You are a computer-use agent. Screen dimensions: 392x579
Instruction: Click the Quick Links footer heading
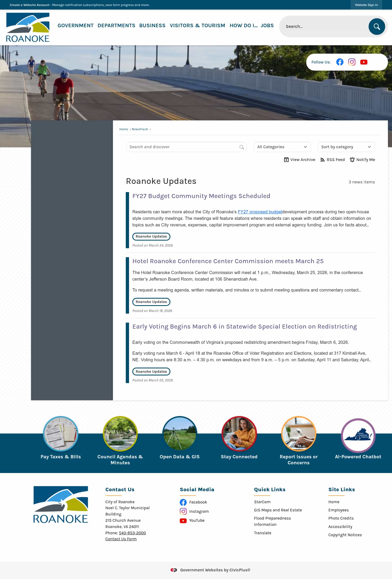click(x=269, y=489)
